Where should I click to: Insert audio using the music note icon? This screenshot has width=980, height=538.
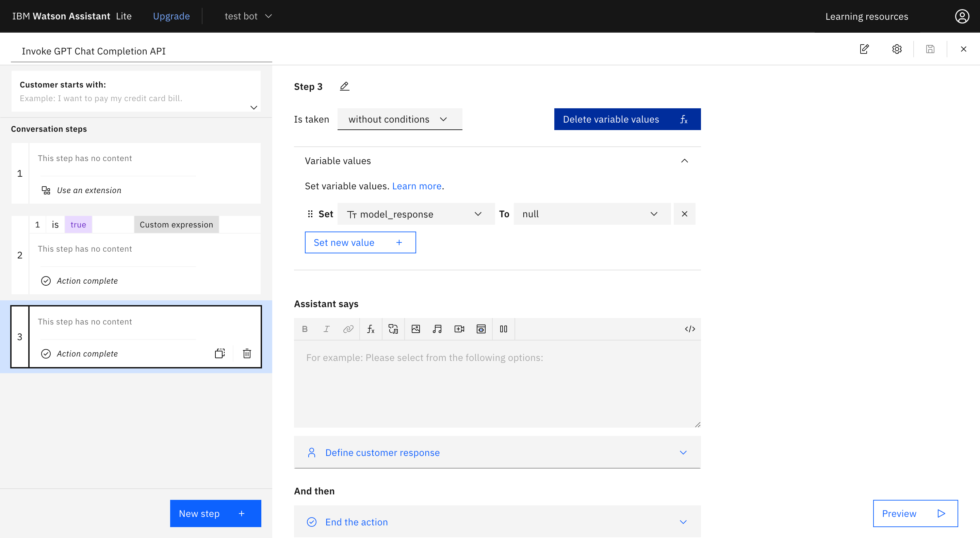point(437,329)
